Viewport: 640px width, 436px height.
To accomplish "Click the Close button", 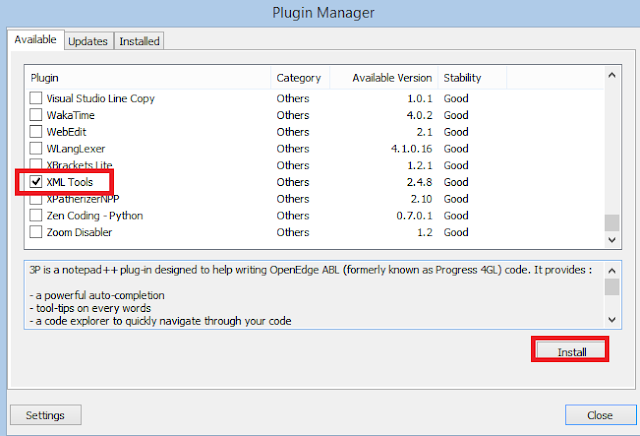I will point(600,415).
